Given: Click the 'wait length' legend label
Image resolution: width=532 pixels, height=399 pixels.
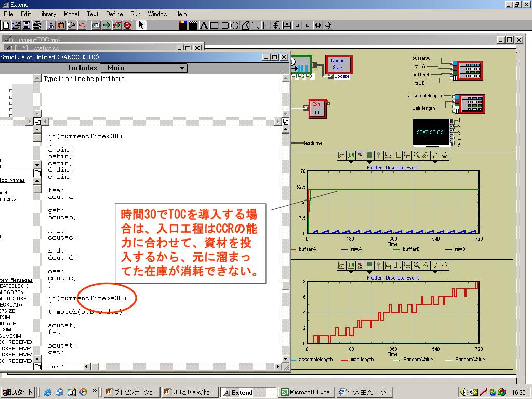Looking at the screenshot, I should [362, 360].
